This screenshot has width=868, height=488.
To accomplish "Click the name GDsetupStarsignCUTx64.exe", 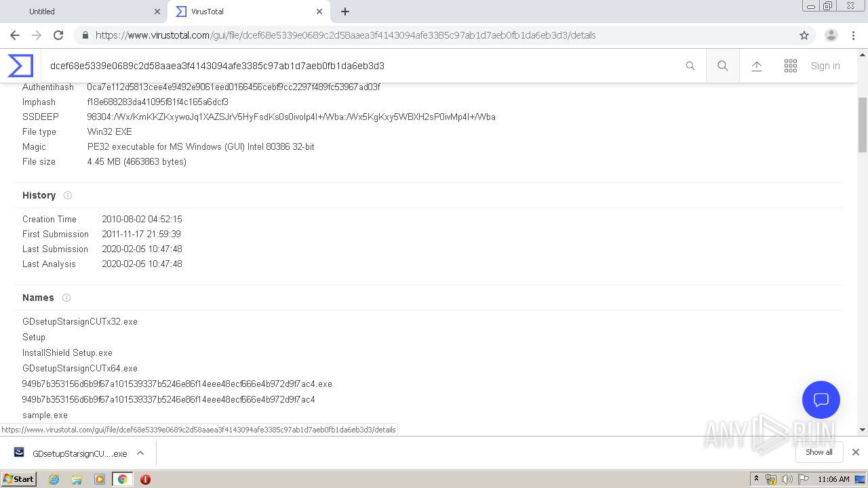I will tap(80, 368).
